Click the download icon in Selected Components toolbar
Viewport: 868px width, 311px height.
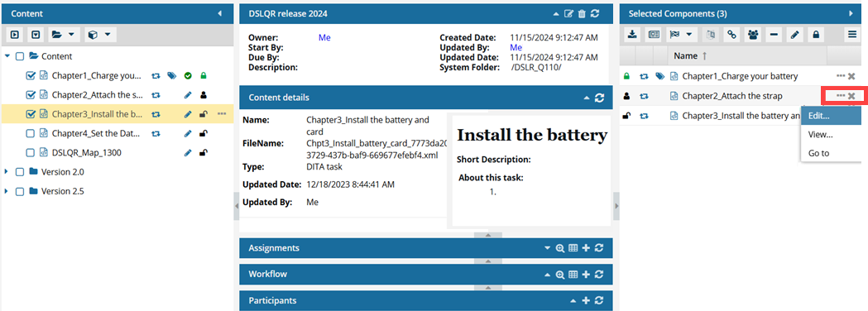pos(632,34)
